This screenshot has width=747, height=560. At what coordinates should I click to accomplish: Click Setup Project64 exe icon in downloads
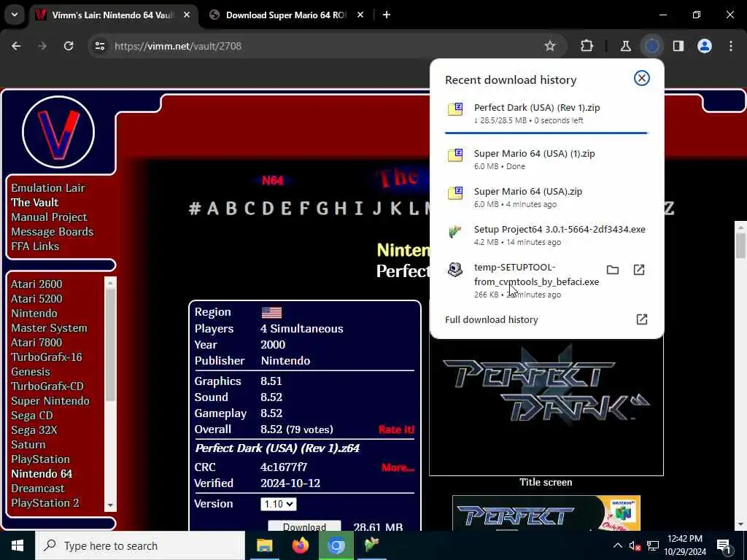455,231
